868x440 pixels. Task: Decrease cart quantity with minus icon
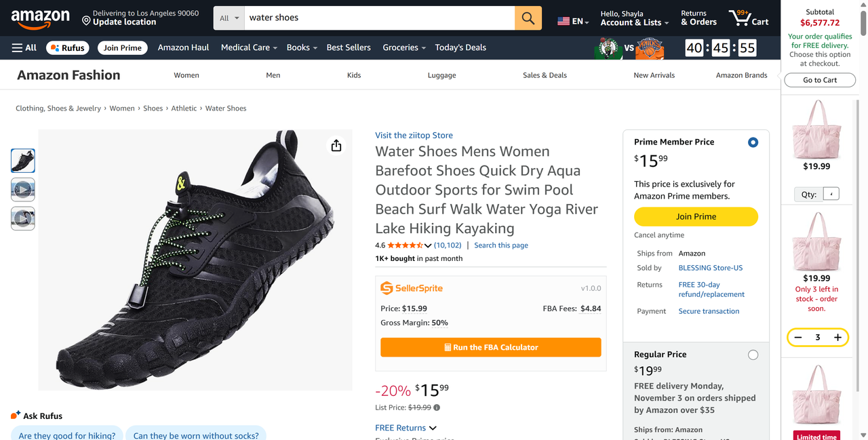798,337
